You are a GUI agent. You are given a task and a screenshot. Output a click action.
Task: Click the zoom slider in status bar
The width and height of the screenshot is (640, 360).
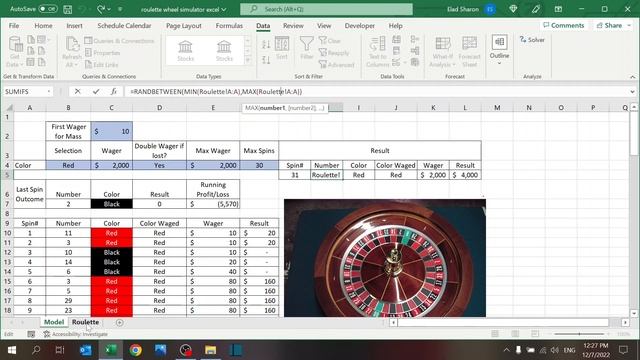coord(579,334)
